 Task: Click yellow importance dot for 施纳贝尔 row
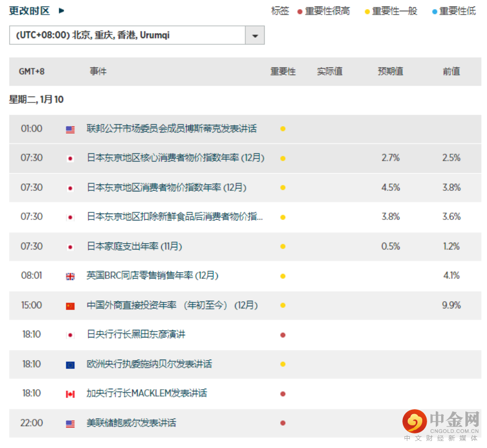coord(283,364)
